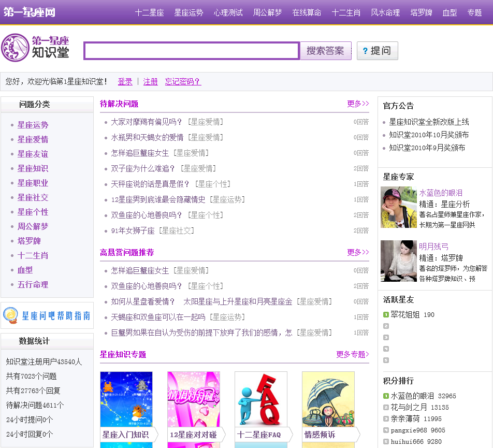This screenshot has width=493, height=448.
Task: Click the 忘记密码？ link
Action: 183,82
